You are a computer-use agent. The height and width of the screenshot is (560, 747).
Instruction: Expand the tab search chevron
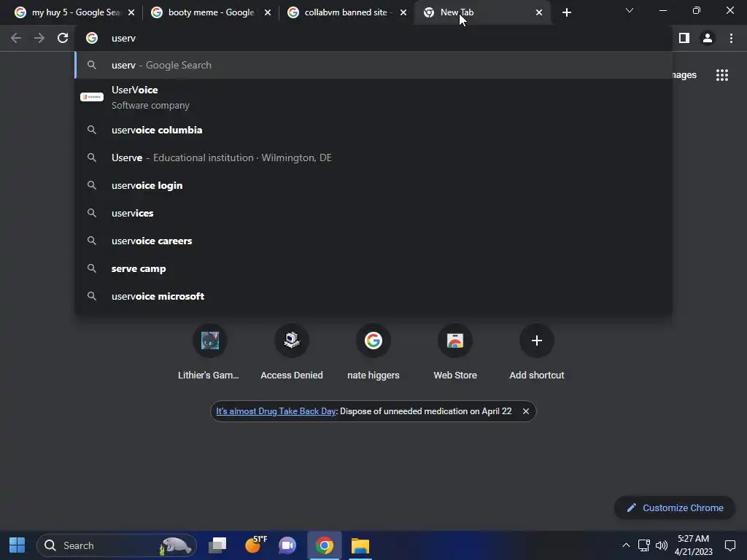630,10
